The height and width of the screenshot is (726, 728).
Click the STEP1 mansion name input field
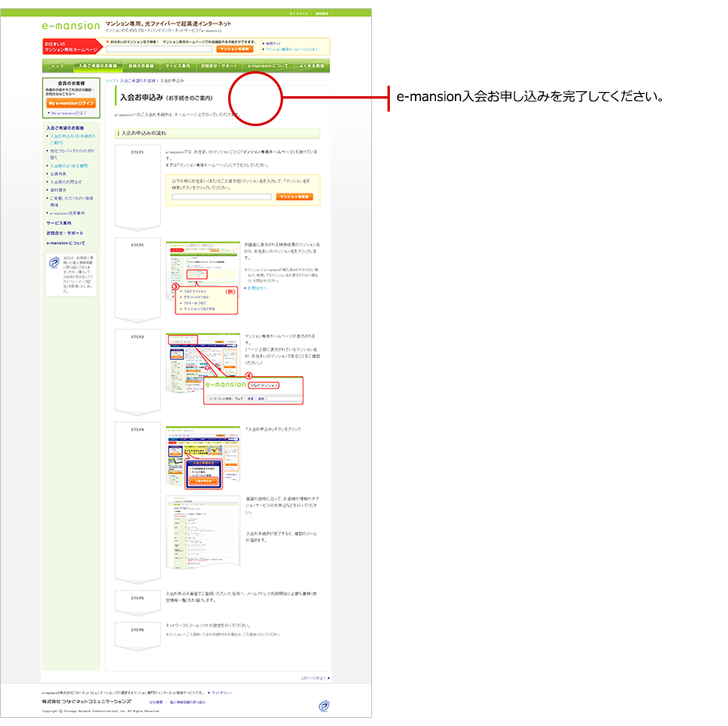click(221, 196)
